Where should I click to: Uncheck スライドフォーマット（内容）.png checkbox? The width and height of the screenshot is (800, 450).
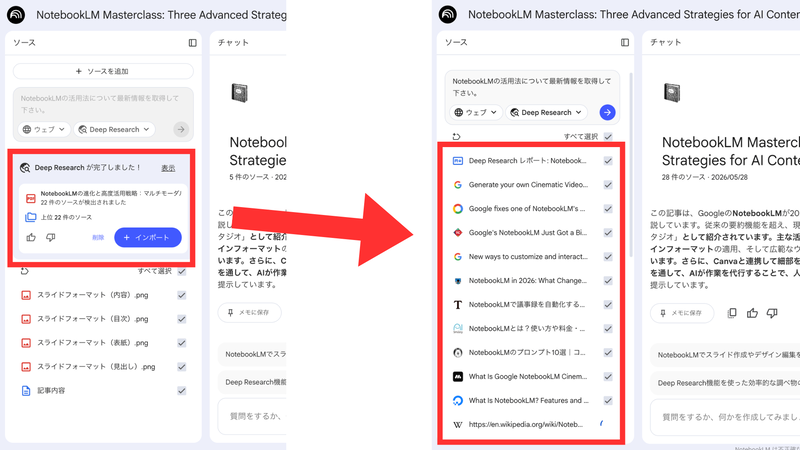coord(182,295)
